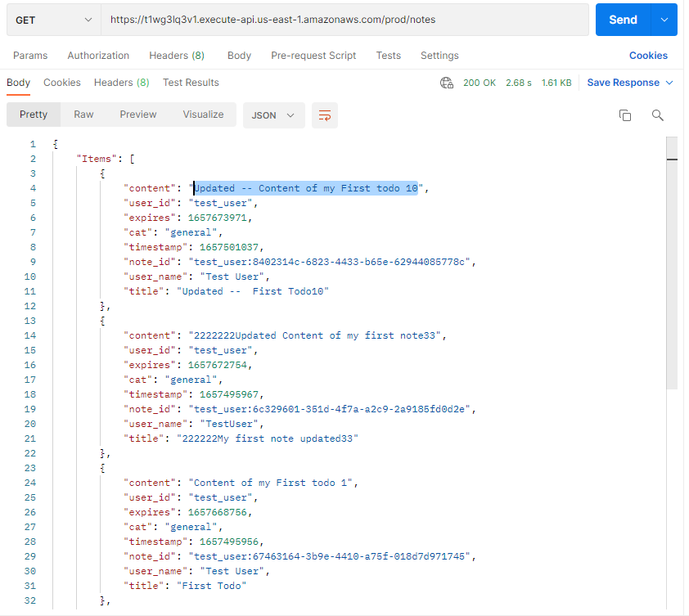
Task: Open the response Headers (8) tab
Action: 122,83
